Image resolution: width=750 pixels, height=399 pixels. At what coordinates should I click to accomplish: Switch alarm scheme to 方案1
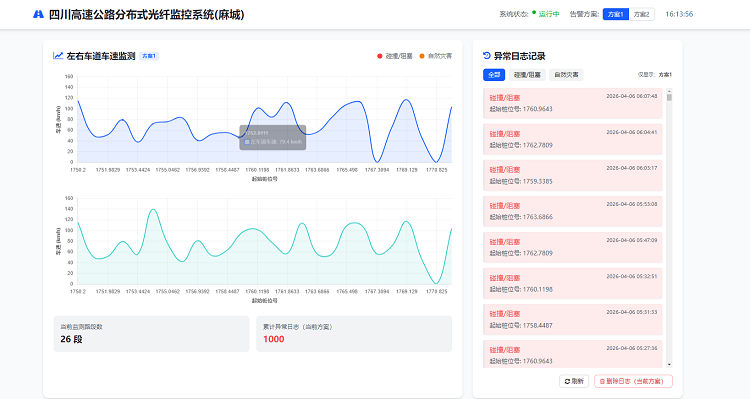pyautogui.click(x=616, y=14)
